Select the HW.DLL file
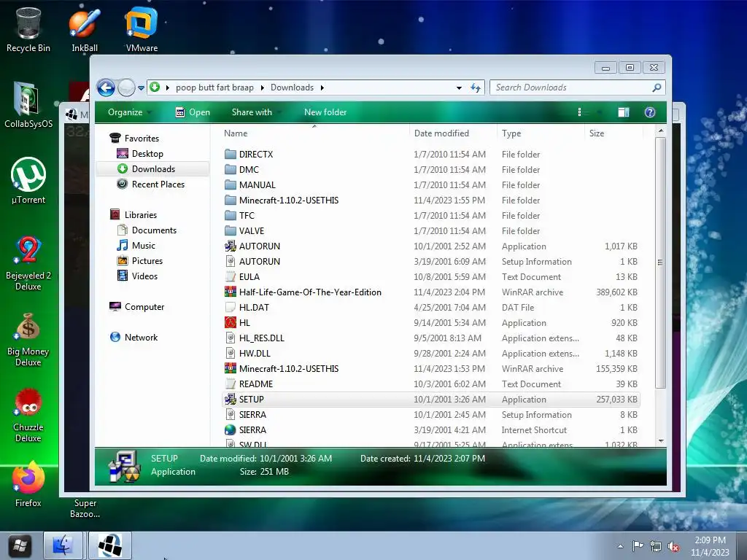The width and height of the screenshot is (747, 560). 431,354
